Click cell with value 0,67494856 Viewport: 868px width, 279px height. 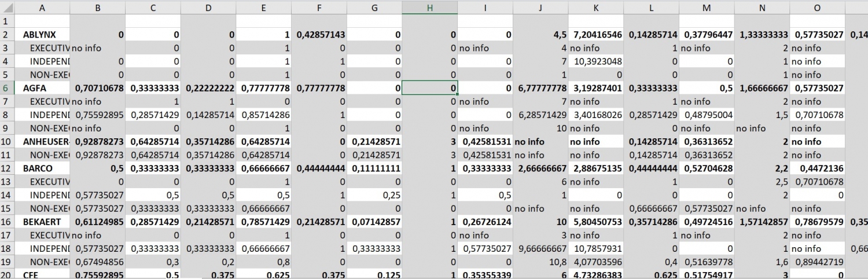98,261
